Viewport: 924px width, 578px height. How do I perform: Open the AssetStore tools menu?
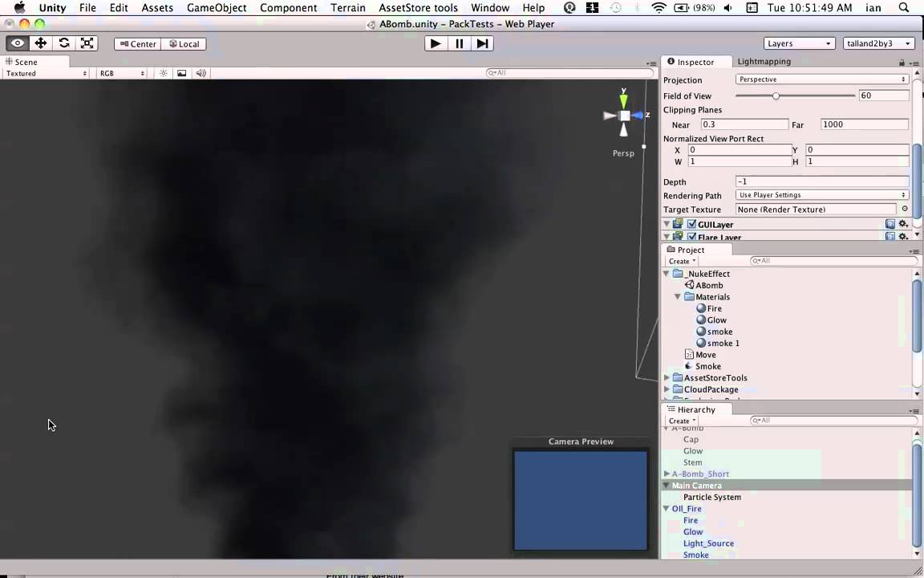point(418,8)
